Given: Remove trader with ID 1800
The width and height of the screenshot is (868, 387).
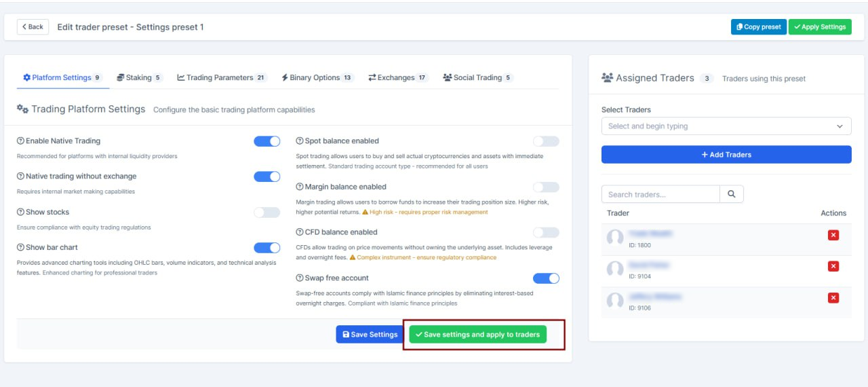Looking at the screenshot, I should click(x=833, y=235).
